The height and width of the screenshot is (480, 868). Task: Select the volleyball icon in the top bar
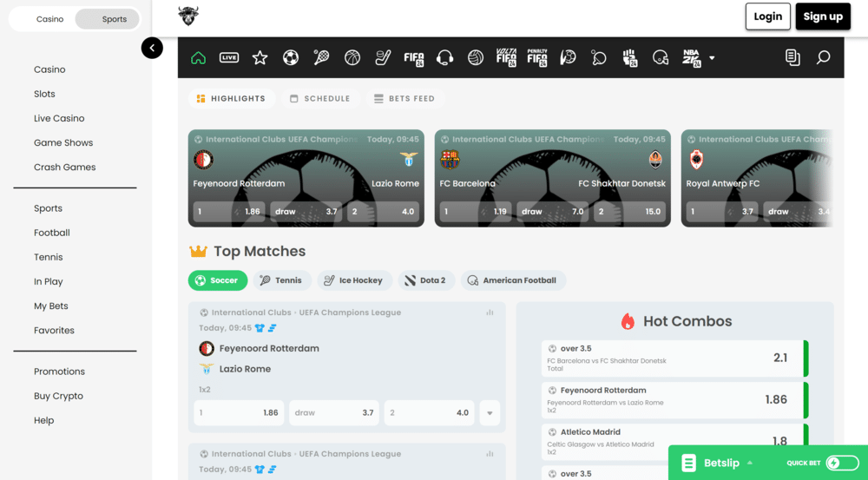point(476,57)
